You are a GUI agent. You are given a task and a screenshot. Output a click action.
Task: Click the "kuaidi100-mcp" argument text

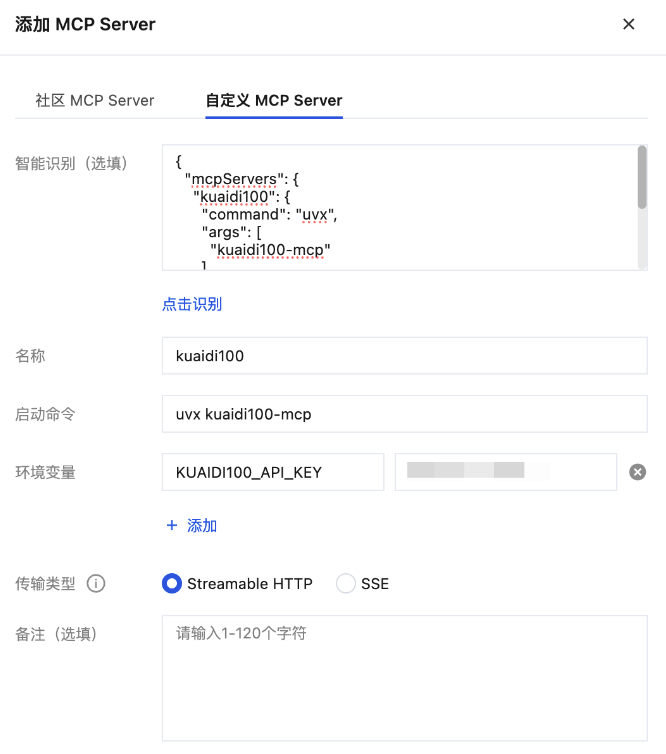[x=270, y=250]
